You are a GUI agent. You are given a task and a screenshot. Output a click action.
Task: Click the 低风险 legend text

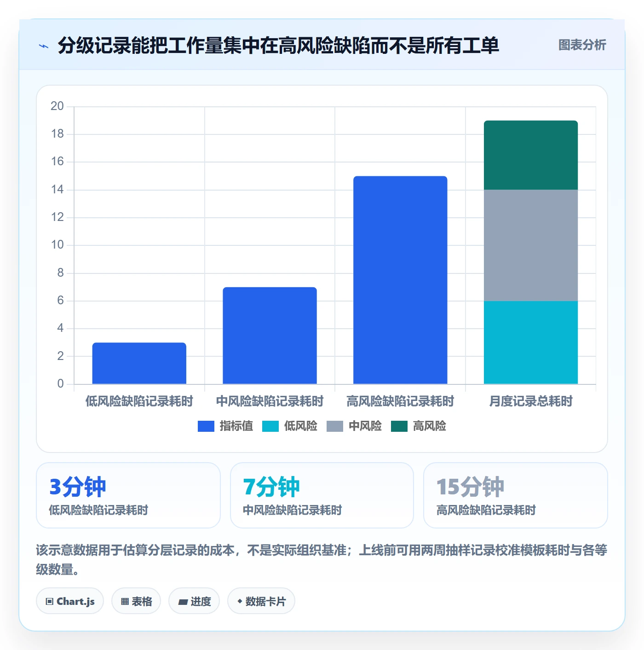[301, 426]
